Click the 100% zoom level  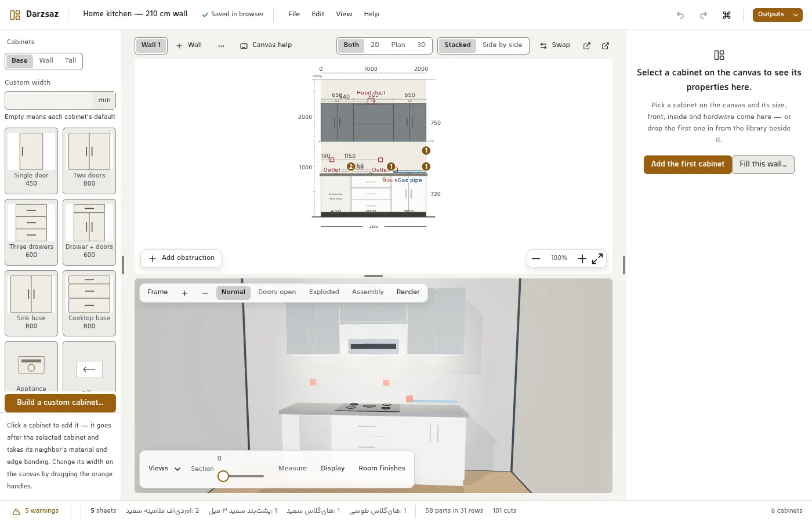559,258
